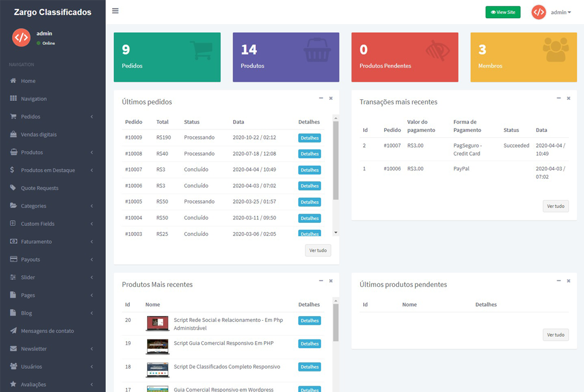Image resolution: width=584 pixels, height=392 pixels.
Task: Collapse the Últimos pedidos panel
Action: [x=321, y=98]
